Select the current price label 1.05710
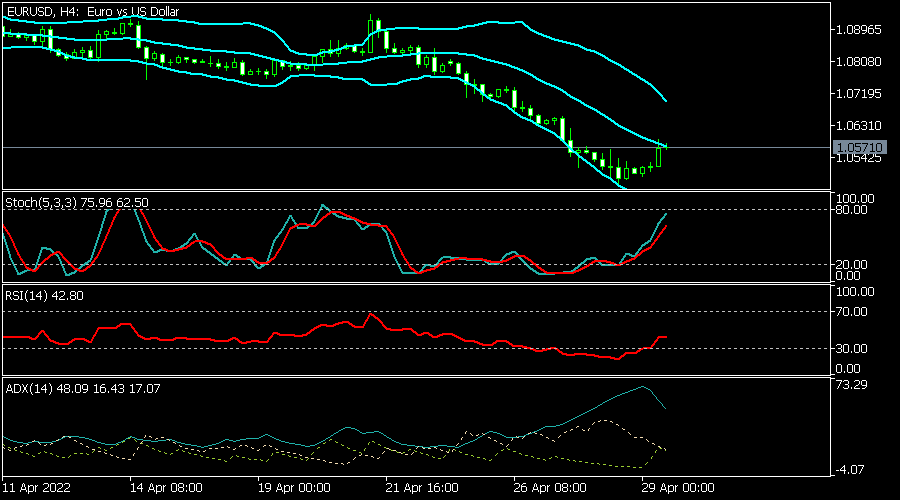900x500 pixels. coord(859,148)
